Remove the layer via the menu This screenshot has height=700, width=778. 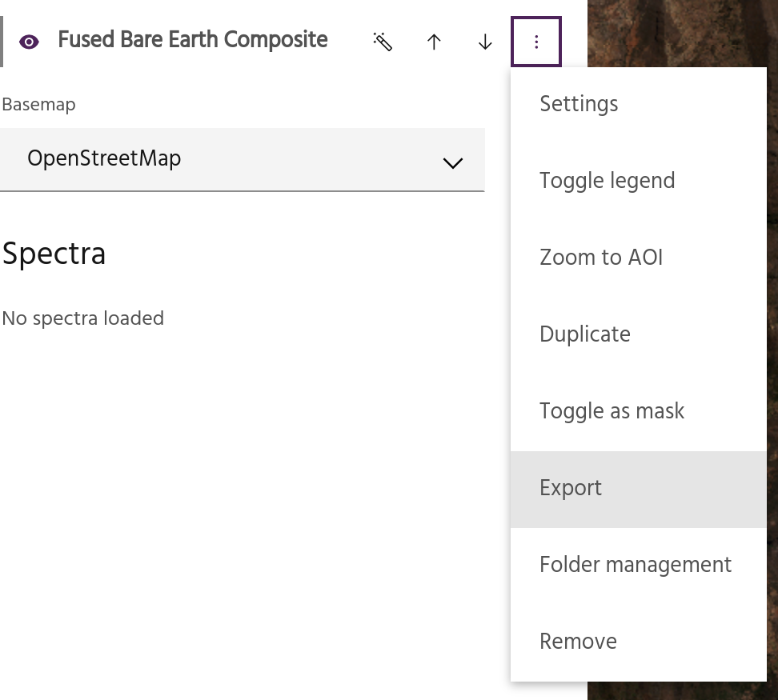pos(578,642)
